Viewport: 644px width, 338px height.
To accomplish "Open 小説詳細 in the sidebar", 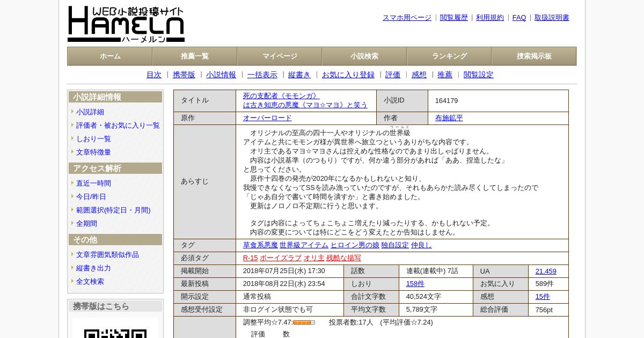I will (x=90, y=112).
